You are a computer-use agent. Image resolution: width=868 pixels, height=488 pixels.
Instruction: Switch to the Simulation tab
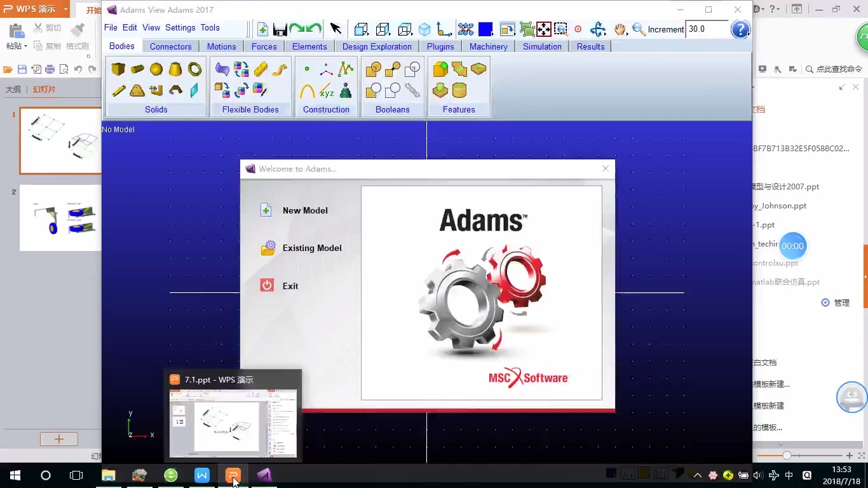(542, 46)
